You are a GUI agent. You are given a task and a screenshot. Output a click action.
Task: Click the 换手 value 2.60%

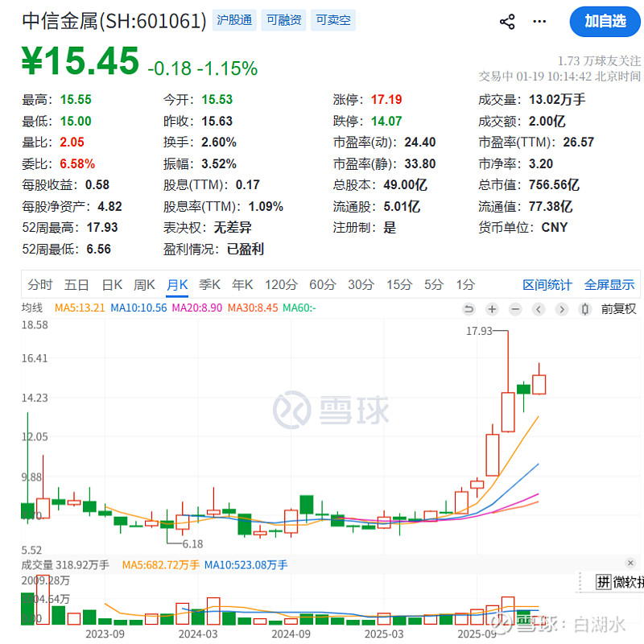pos(219,142)
